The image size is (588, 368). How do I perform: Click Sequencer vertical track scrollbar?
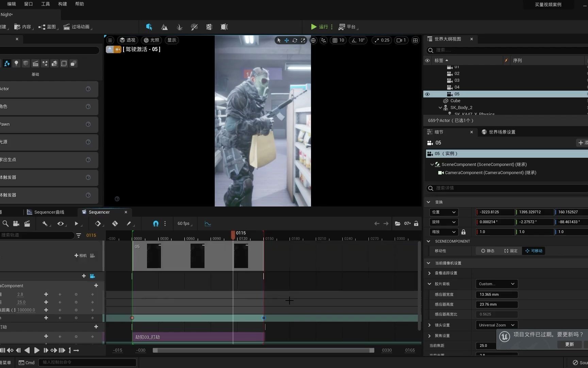pyautogui.click(x=419, y=286)
